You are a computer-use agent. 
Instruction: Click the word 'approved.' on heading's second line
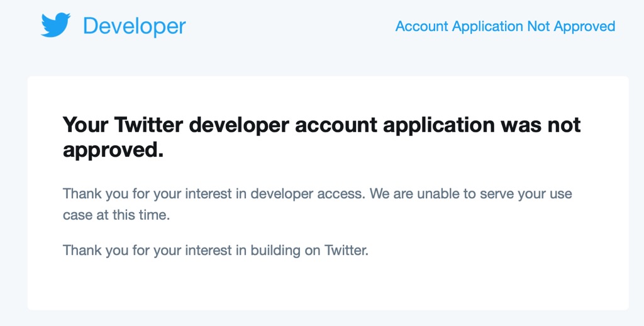tap(113, 150)
